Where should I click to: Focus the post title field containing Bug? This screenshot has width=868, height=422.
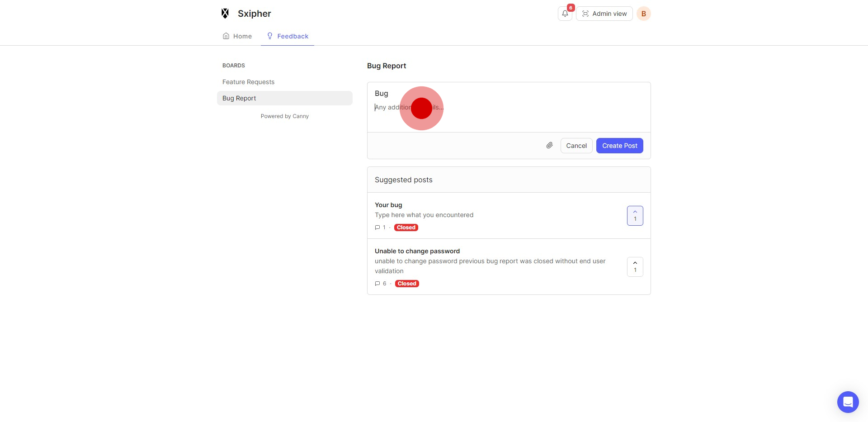(x=497, y=93)
